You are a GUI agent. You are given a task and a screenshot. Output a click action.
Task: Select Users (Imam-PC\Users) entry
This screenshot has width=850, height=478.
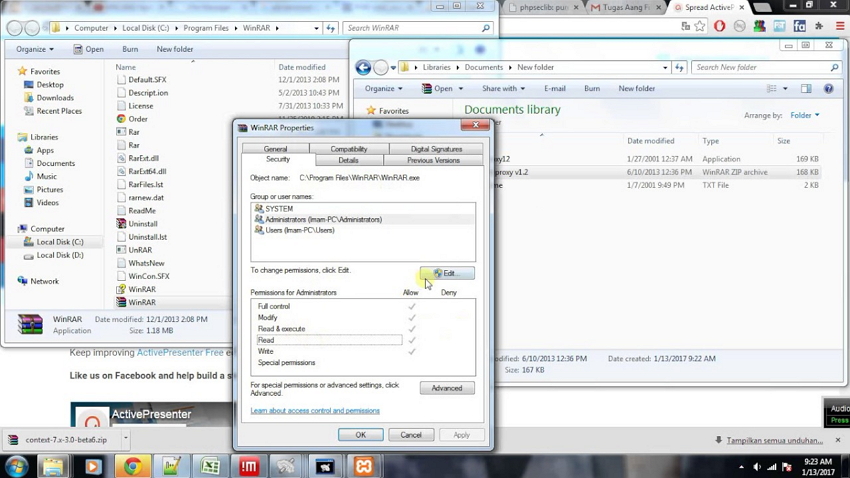tap(363, 230)
